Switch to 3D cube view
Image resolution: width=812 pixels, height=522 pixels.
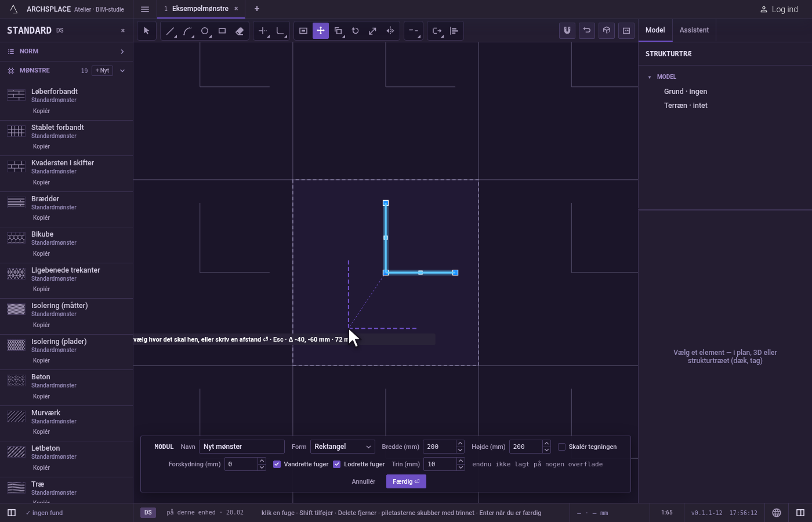607,31
